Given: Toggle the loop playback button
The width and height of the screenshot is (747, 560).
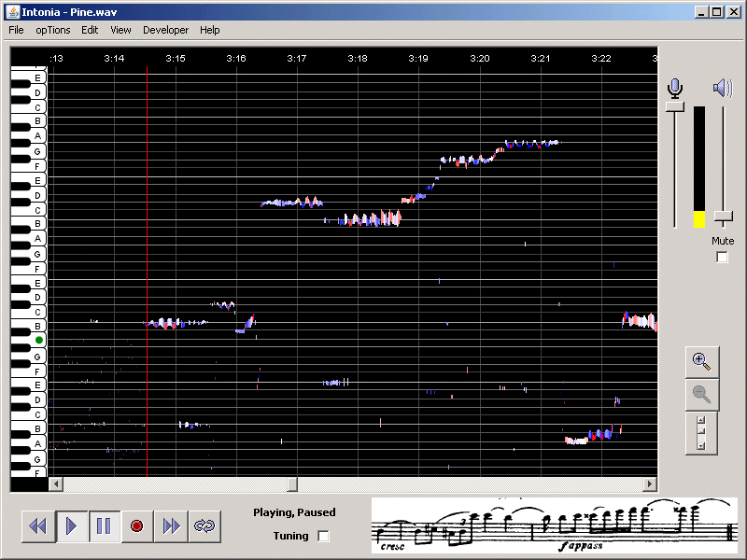Looking at the screenshot, I should [204, 526].
